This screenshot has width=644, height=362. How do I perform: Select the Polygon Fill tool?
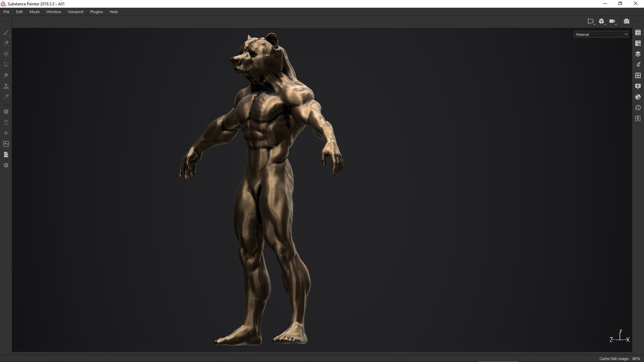(x=6, y=64)
